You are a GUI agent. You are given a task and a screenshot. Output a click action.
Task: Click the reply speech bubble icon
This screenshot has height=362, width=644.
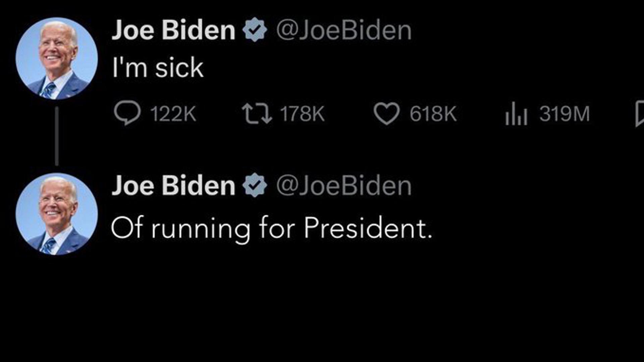(x=127, y=113)
